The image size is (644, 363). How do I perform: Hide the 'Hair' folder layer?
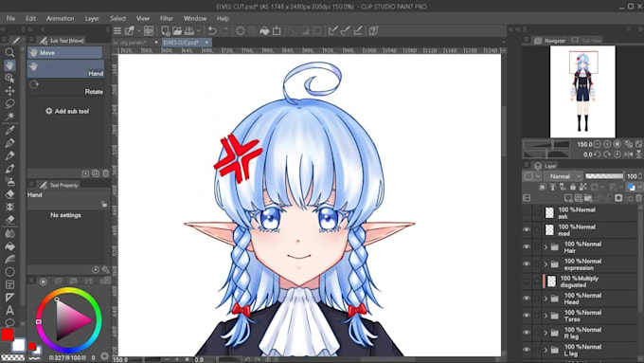[527, 247]
